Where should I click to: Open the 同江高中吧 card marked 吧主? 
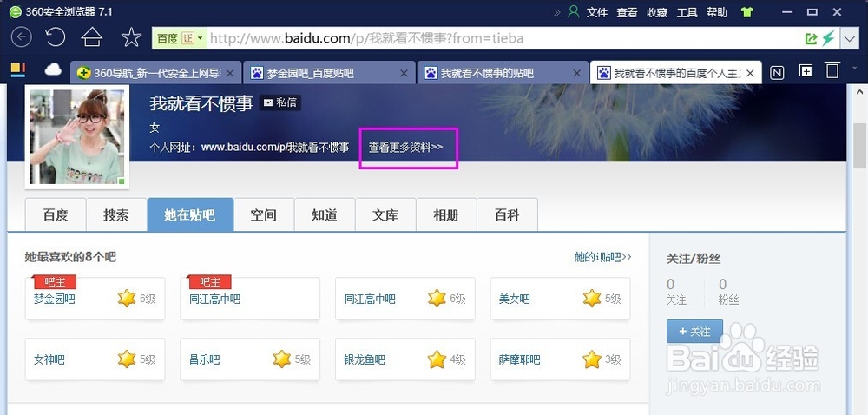250,299
